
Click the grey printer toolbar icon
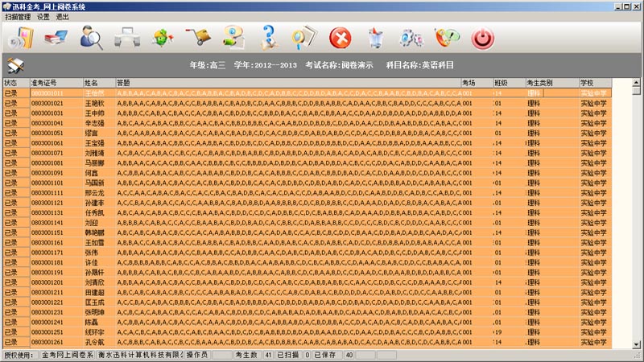coord(127,38)
